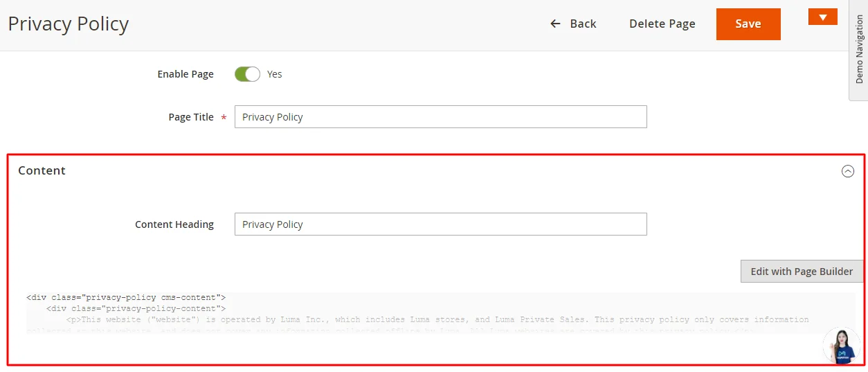
Task: Open the Demo Navigation side tab
Action: point(859,50)
